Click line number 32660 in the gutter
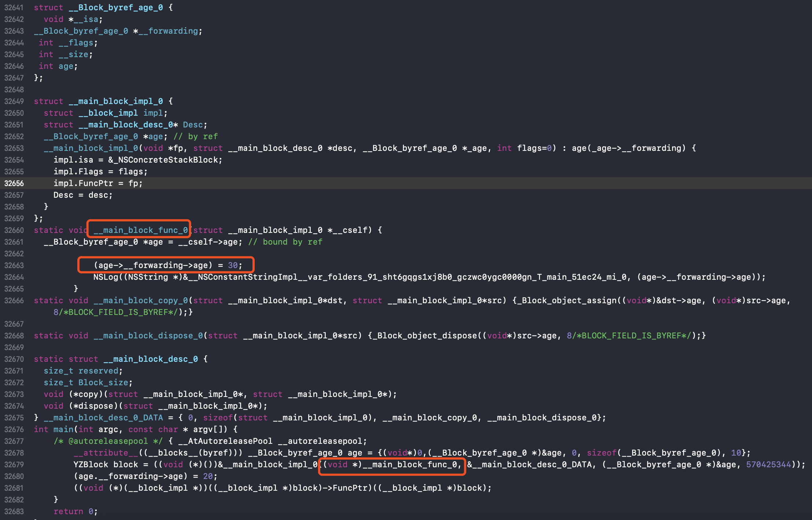 14,230
